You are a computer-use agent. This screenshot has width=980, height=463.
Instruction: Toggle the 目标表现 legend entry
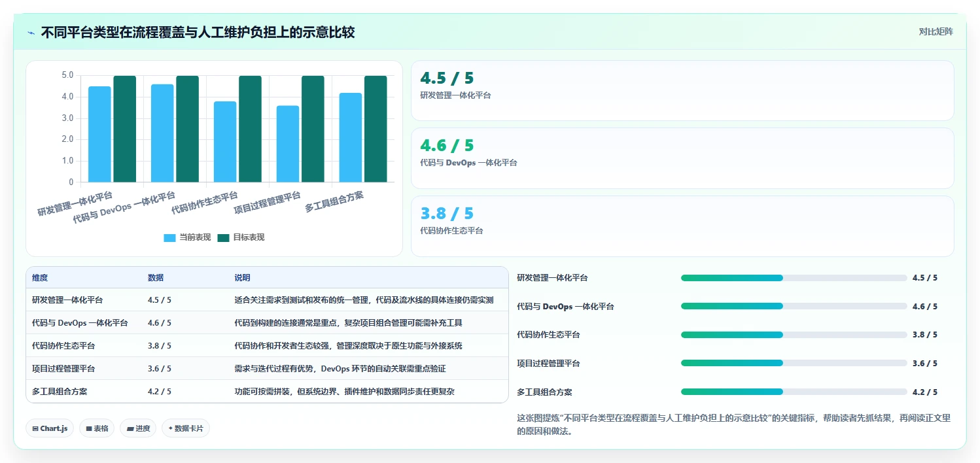pos(241,237)
